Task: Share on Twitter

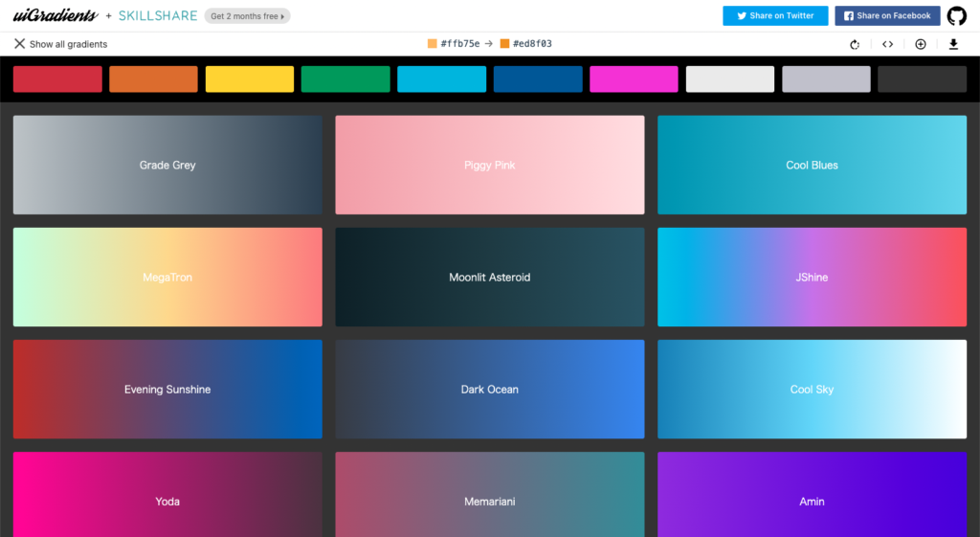Action: point(775,15)
